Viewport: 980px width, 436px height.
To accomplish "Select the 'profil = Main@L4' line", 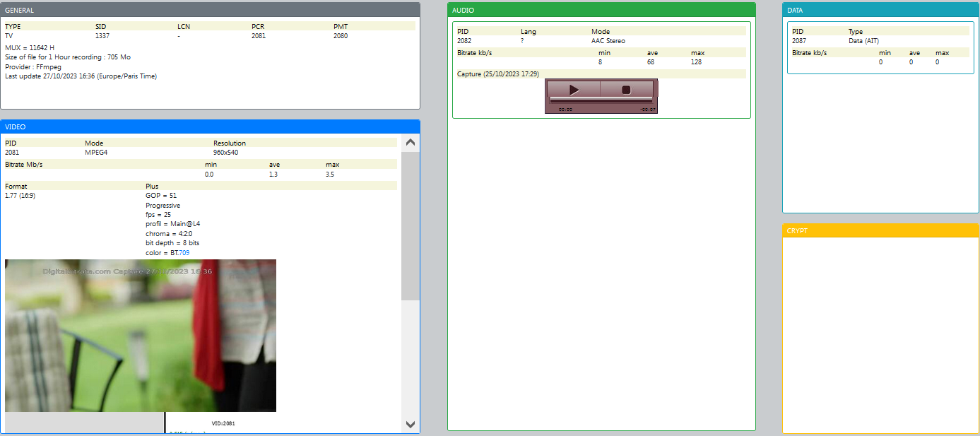I will click(x=173, y=224).
